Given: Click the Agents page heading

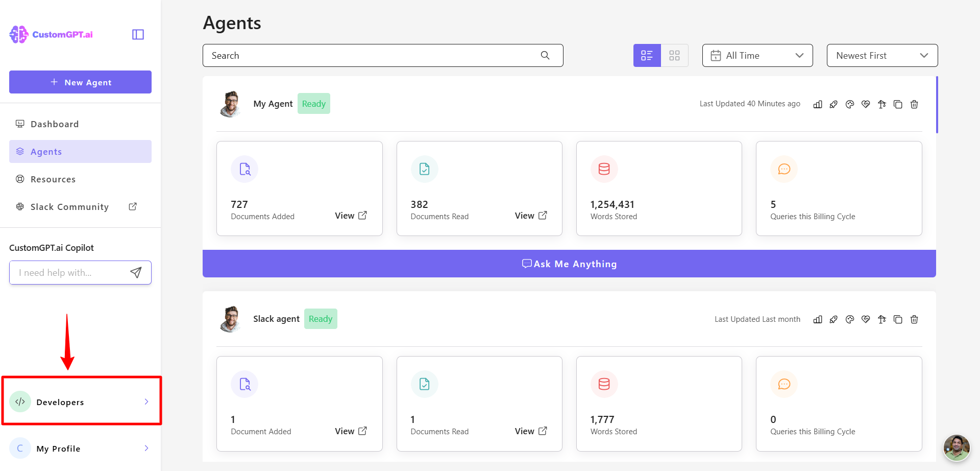Looking at the screenshot, I should click(x=232, y=23).
